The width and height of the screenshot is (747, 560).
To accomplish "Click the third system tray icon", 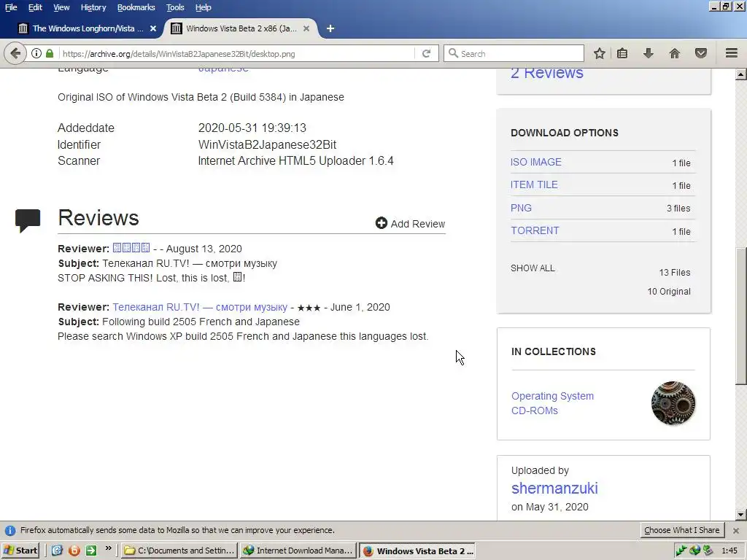I will pos(708,551).
